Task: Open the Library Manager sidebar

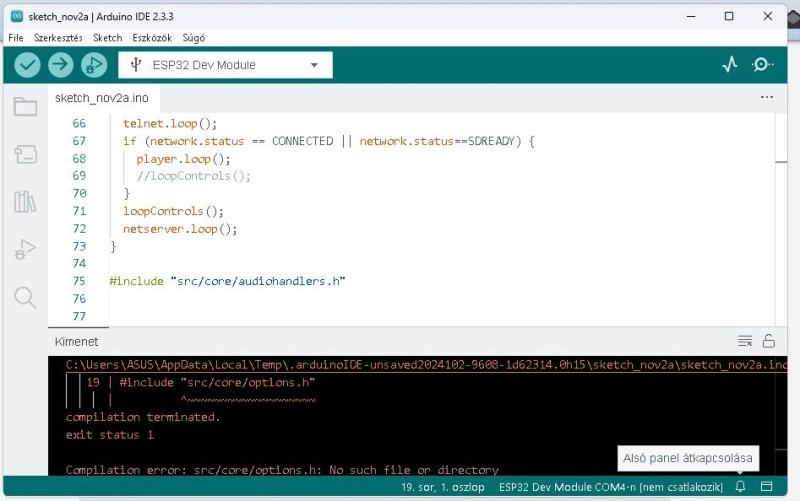Action: coord(25,202)
